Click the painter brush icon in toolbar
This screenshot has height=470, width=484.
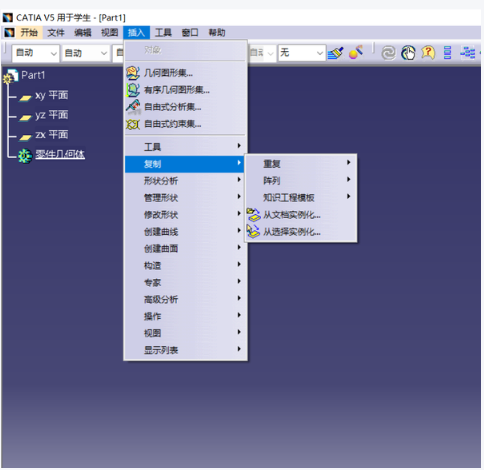click(x=335, y=53)
